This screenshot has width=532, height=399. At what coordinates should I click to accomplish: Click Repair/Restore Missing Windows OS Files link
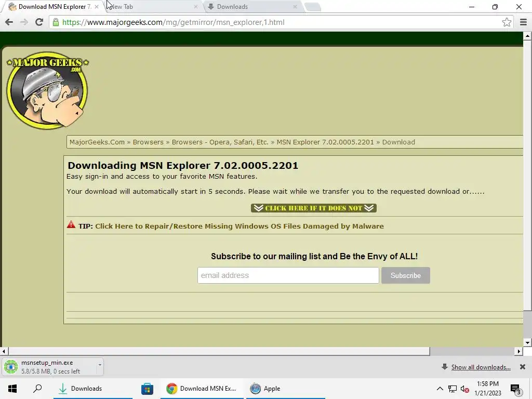tap(240, 227)
